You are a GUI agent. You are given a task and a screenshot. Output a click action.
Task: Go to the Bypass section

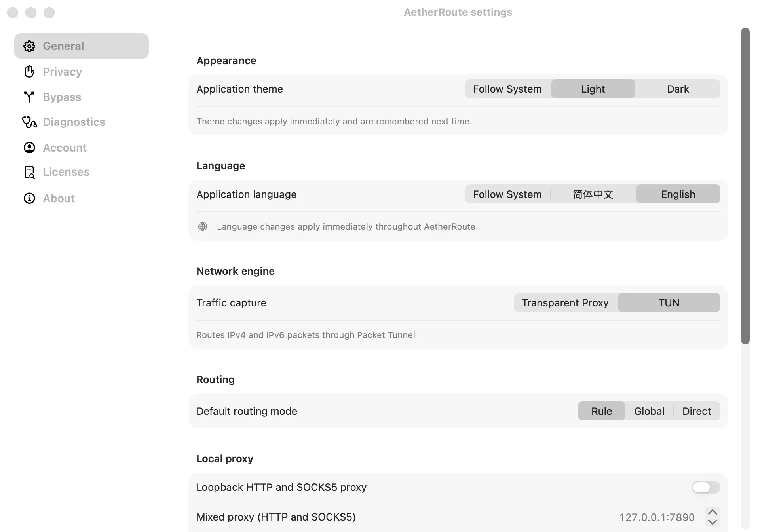82,97
